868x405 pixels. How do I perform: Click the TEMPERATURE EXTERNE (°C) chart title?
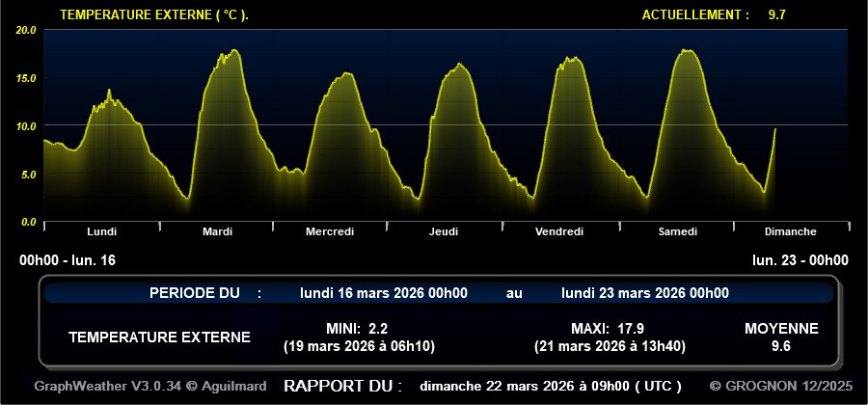154,14
